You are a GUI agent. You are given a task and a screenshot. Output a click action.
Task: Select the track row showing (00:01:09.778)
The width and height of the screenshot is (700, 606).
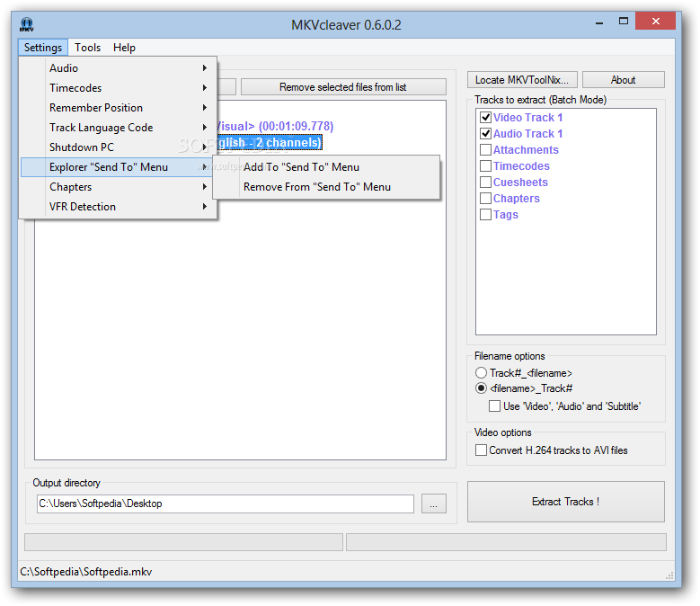[x=275, y=127]
